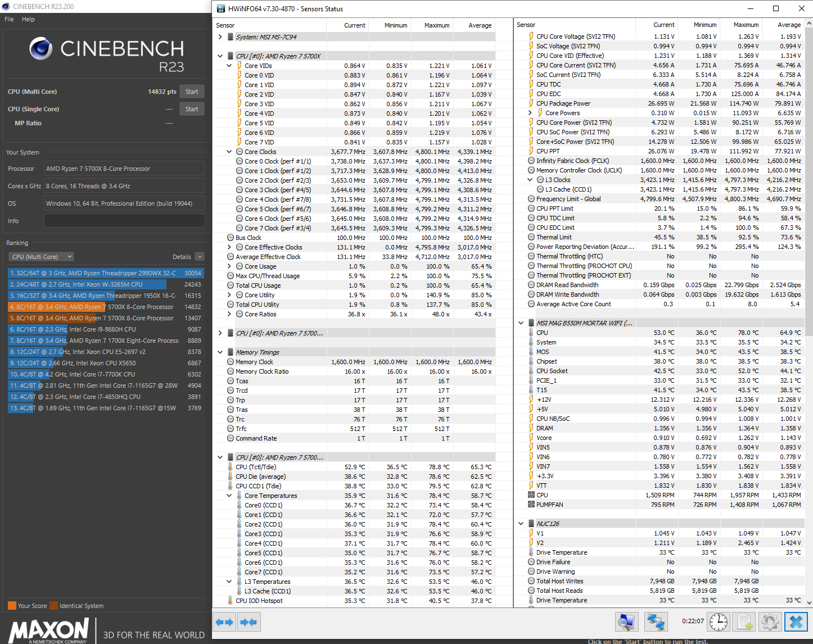
Task: Expand the System: MSI MS-7C94 section
Action: pos(220,37)
